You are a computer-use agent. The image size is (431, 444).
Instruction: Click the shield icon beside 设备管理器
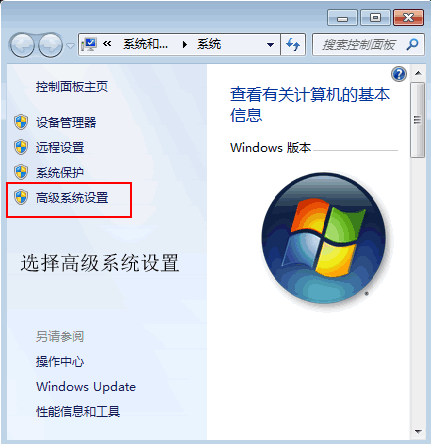click(x=21, y=122)
